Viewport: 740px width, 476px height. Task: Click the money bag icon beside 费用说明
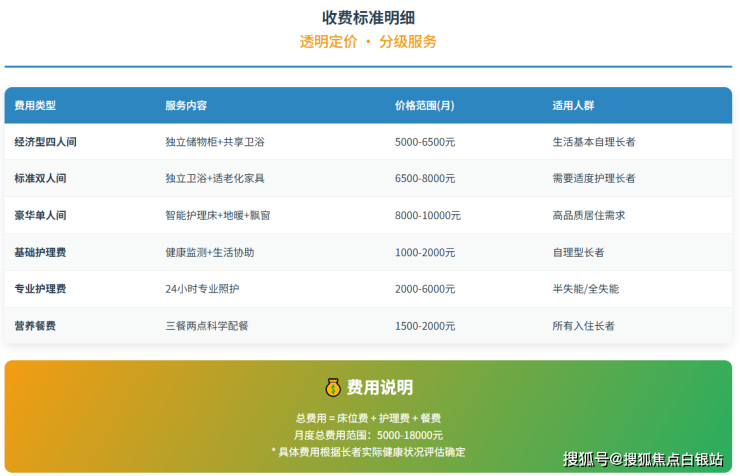pos(333,387)
